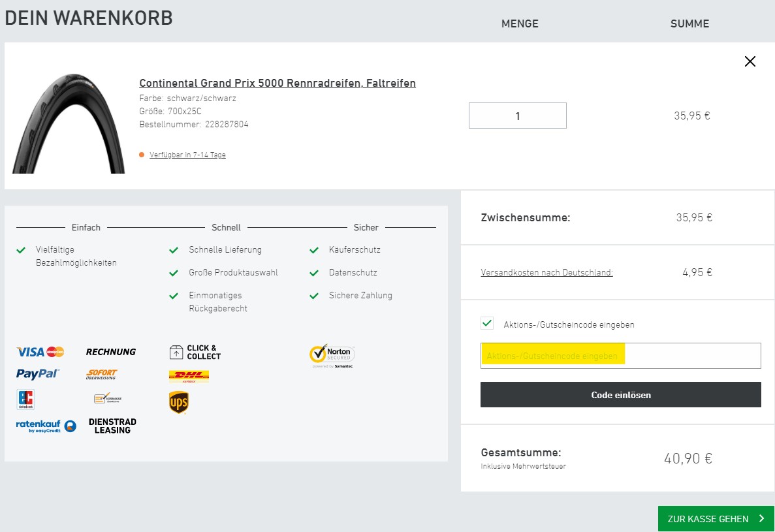Click the PayPal logo
The image size is (775, 532).
click(x=38, y=373)
